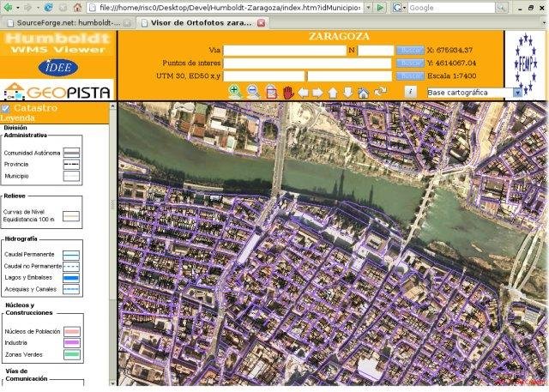The height and width of the screenshot is (392, 549).
Task: Click the Comunidad Autónoma legend swatch
Action: pyautogui.click(x=71, y=153)
